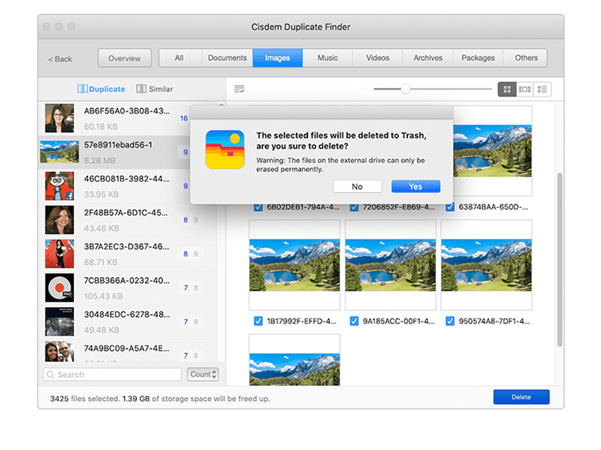Select the 2F48B57A-6D1C-45 duplicate group
Viewport: 601px width, 450px height.
click(128, 220)
